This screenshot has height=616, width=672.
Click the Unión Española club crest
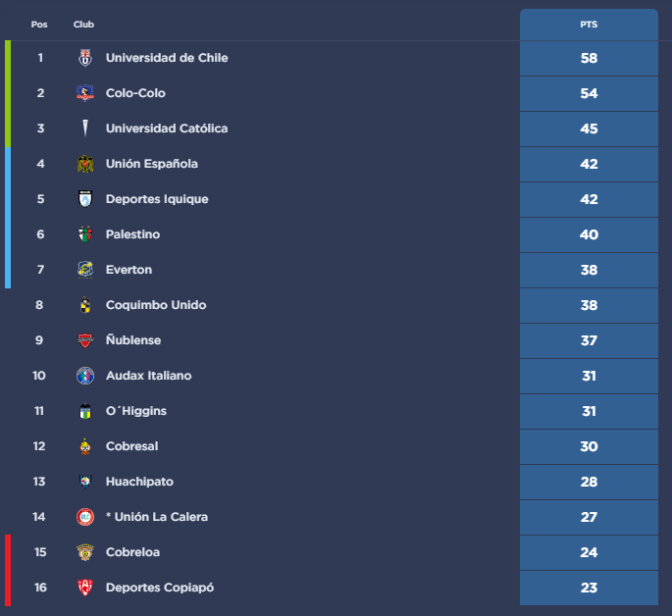(85, 164)
